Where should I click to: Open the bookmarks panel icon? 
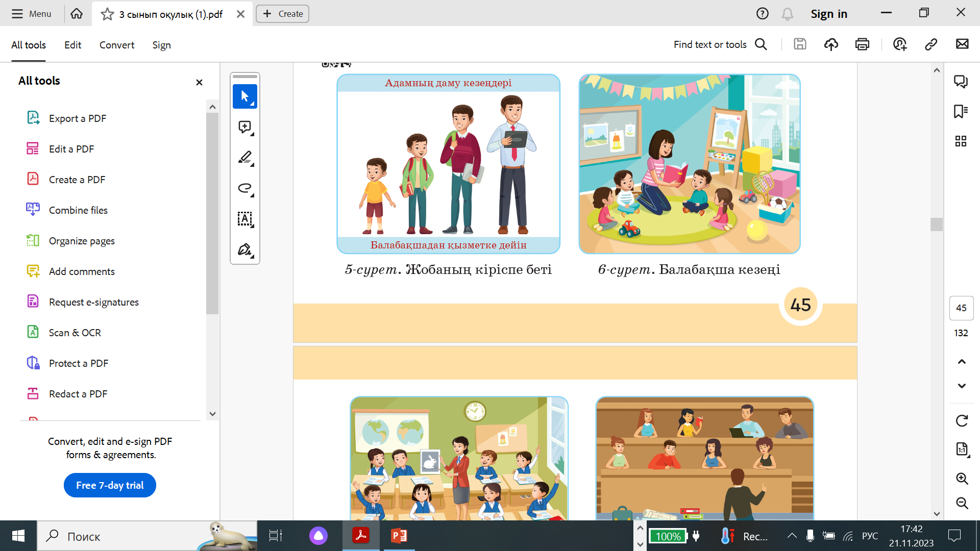click(x=961, y=111)
